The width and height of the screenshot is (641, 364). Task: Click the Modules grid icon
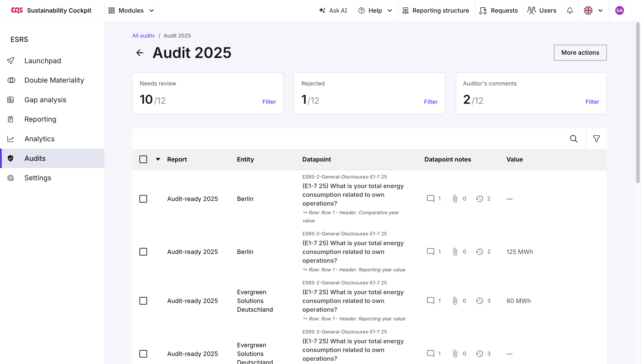111,10
